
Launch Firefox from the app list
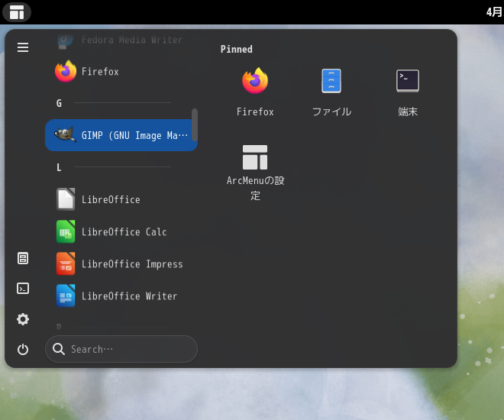[x=121, y=71]
